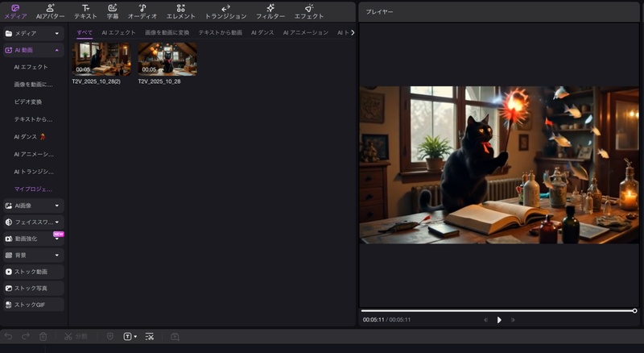
Task: Select マイプロジェ... in sidebar
Action: [33, 189]
